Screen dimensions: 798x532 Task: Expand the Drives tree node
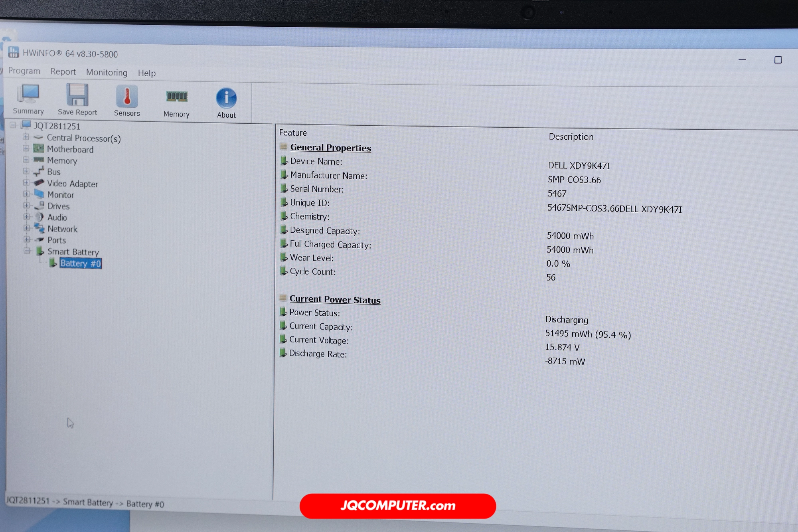pos(26,206)
